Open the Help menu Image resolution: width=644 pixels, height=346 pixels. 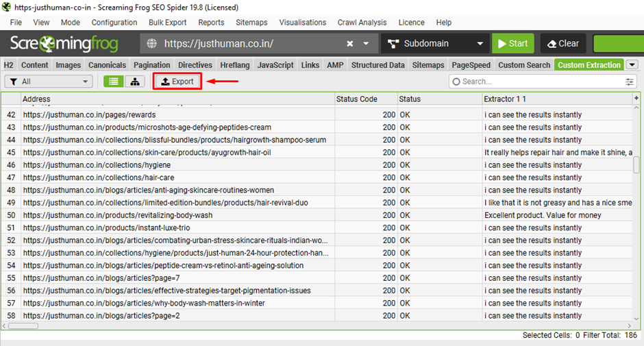pos(443,23)
